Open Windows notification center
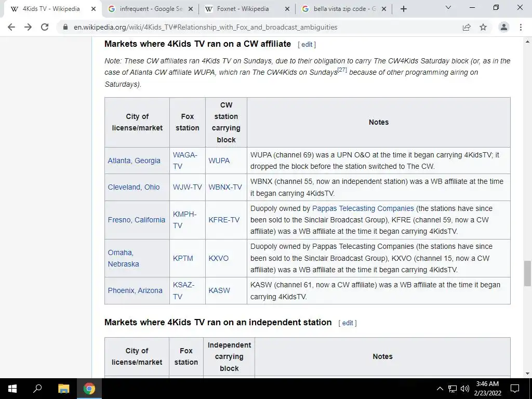The width and height of the screenshot is (532, 399). [515, 389]
